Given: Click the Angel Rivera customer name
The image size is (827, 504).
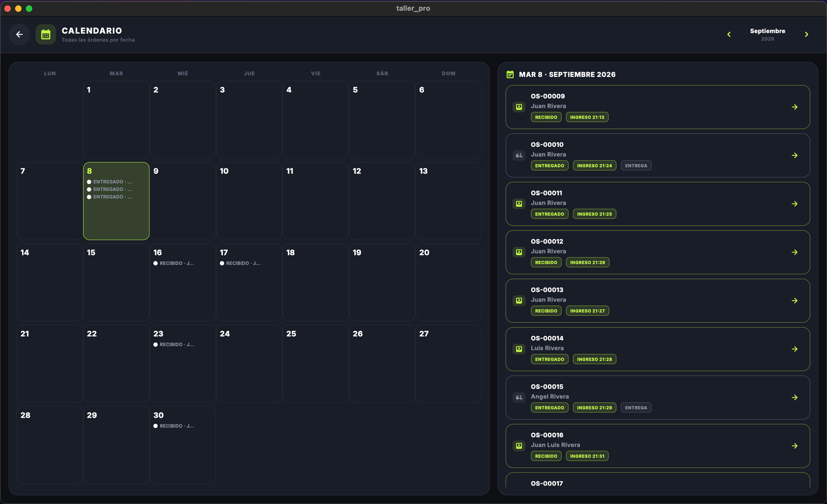Looking at the screenshot, I should click(549, 397).
